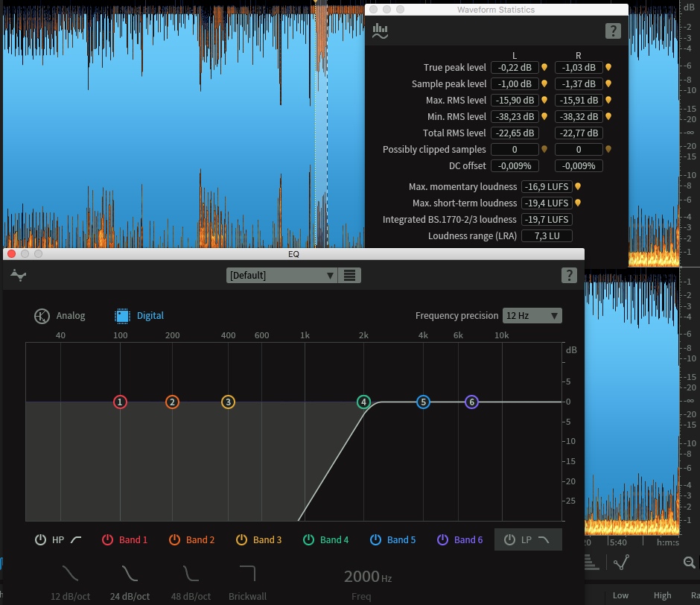Click the Waveform Statistics module icon
This screenshot has width=700, height=605.
tap(380, 31)
